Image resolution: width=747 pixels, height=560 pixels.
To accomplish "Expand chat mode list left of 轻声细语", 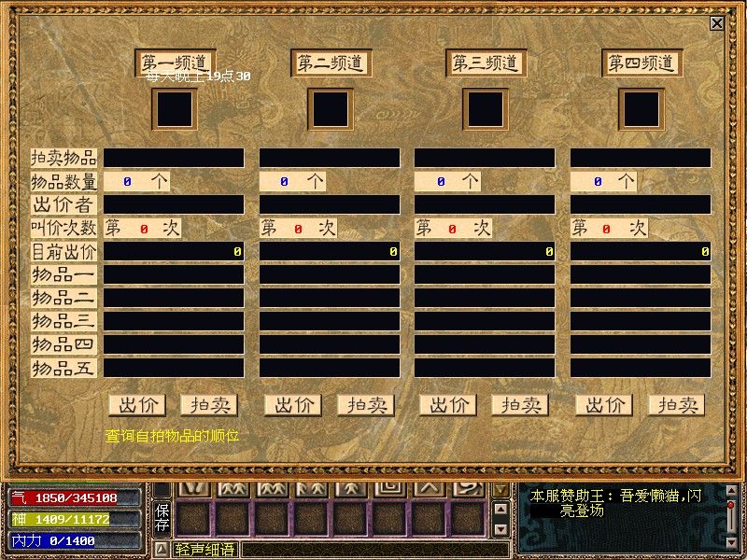I will 162,549.
